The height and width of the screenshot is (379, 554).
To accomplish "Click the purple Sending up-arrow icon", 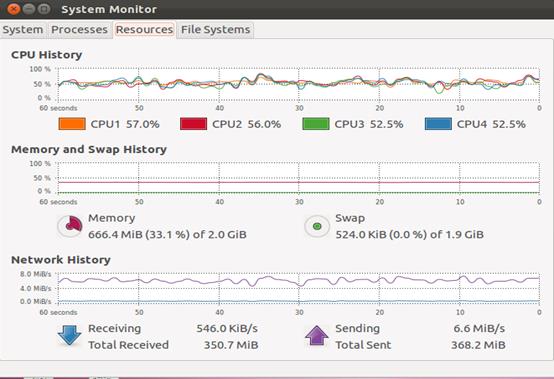I will tap(317, 336).
